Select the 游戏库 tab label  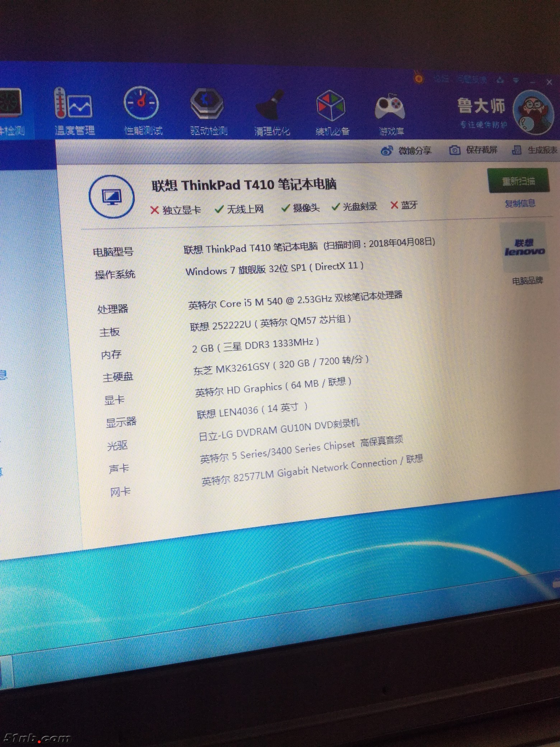pos(391,131)
